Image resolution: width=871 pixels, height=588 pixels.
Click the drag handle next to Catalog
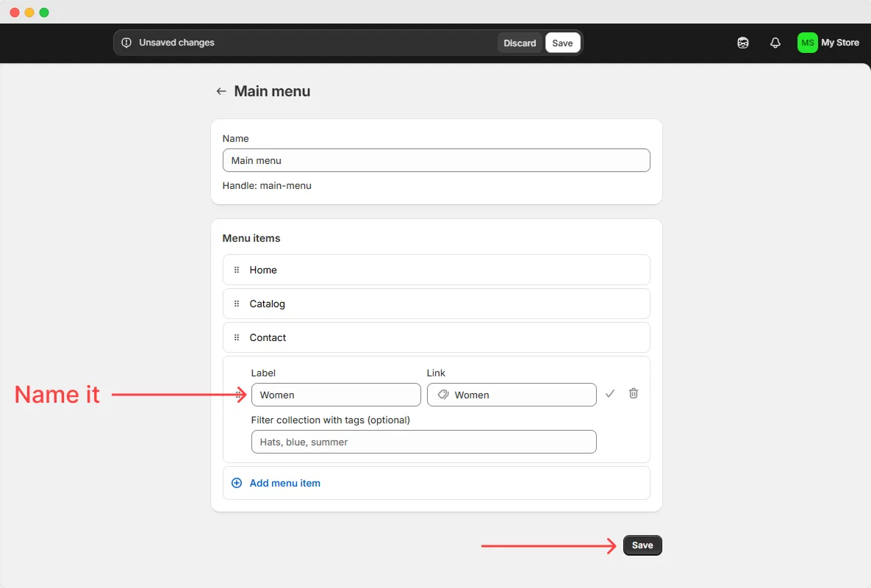point(236,304)
